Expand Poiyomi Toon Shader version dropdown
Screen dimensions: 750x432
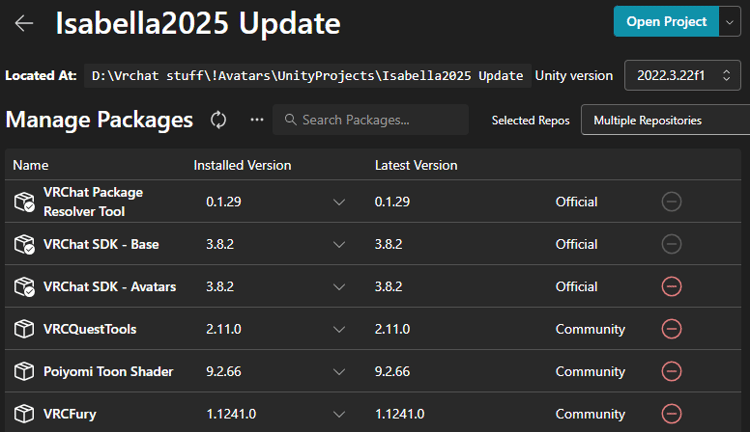(338, 371)
